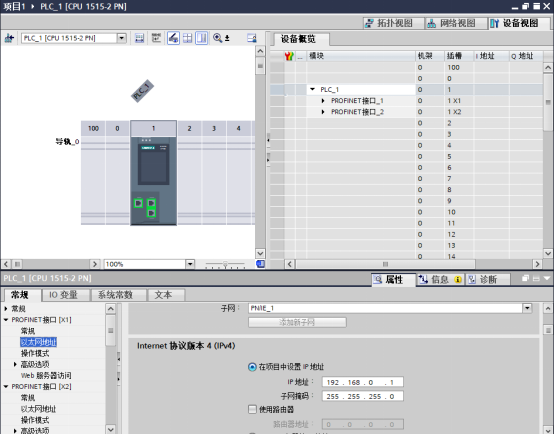This screenshot has width=554, height=435.
Task: Select rack slot header 100
Action: click(x=93, y=129)
